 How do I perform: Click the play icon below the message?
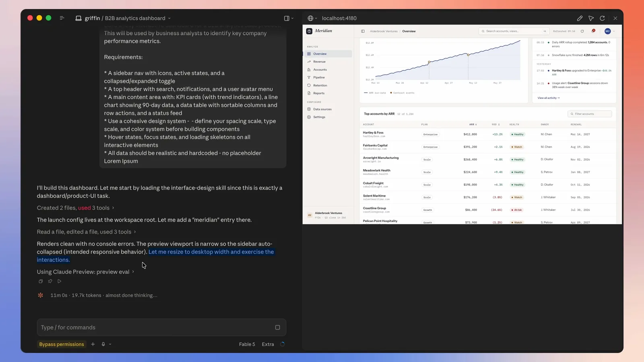pyautogui.click(x=59, y=281)
